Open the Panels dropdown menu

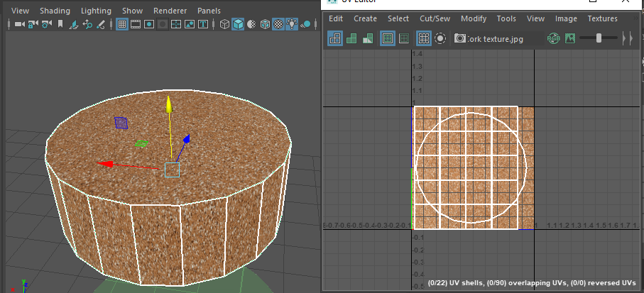[208, 11]
